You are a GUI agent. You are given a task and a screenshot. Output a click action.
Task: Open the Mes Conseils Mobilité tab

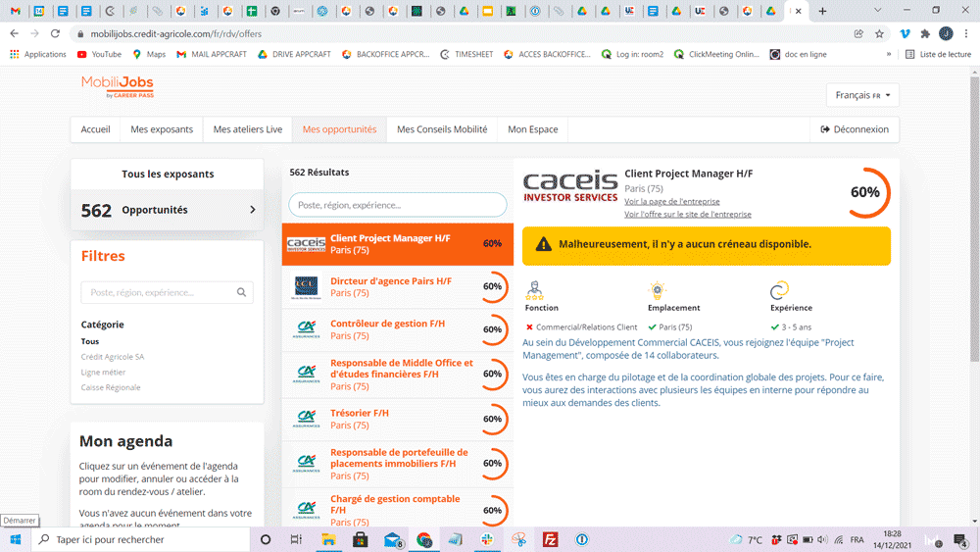[x=442, y=129]
